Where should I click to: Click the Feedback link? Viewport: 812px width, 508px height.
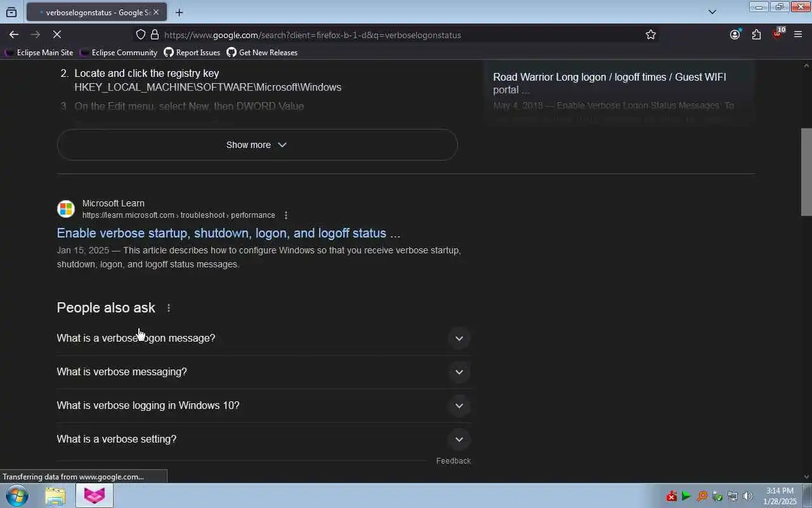point(454,461)
